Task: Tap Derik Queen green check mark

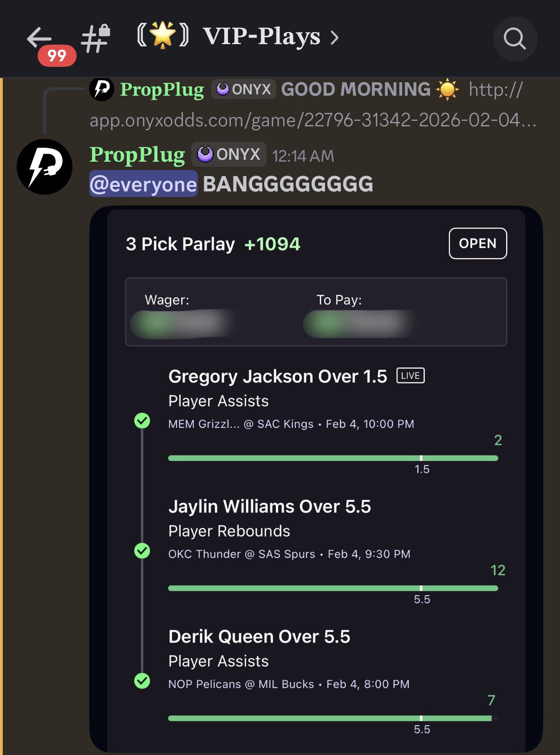Action: (x=142, y=681)
